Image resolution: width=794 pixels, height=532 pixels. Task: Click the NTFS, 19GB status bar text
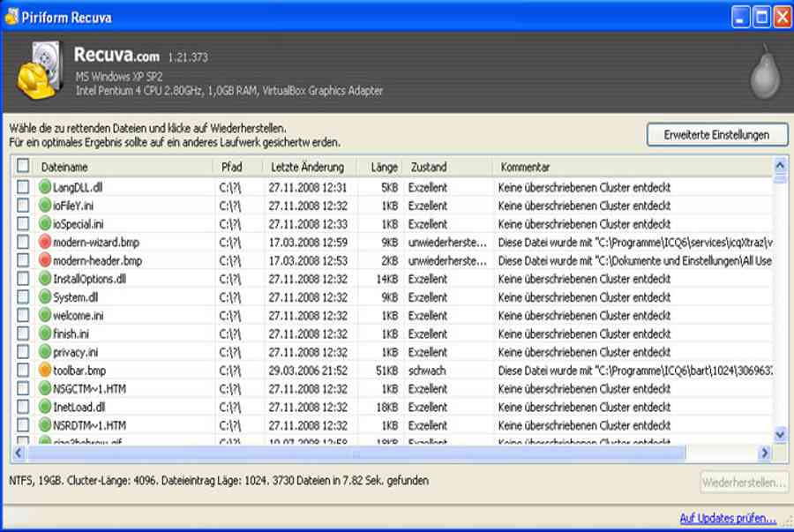click(x=219, y=480)
